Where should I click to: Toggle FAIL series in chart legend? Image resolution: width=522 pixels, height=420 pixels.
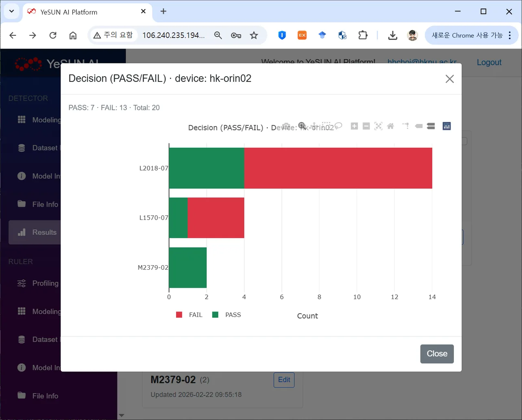pyautogui.click(x=189, y=315)
